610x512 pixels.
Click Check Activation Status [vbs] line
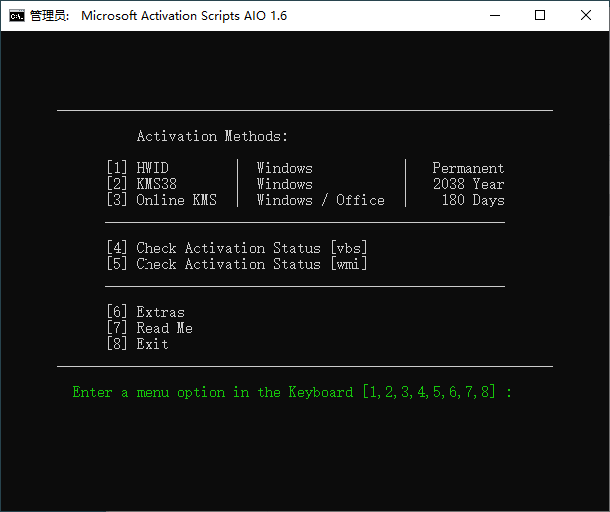(x=237, y=248)
